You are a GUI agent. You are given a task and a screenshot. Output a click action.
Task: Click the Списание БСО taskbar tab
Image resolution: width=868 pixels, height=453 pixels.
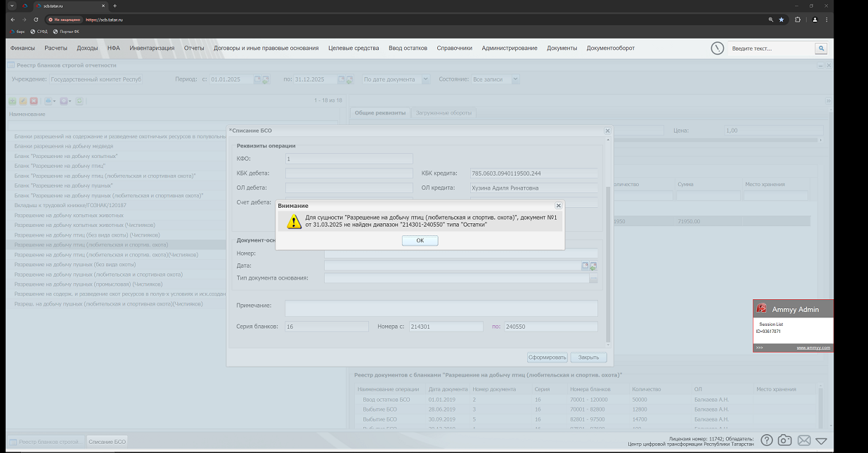click(x=108, y=442)
